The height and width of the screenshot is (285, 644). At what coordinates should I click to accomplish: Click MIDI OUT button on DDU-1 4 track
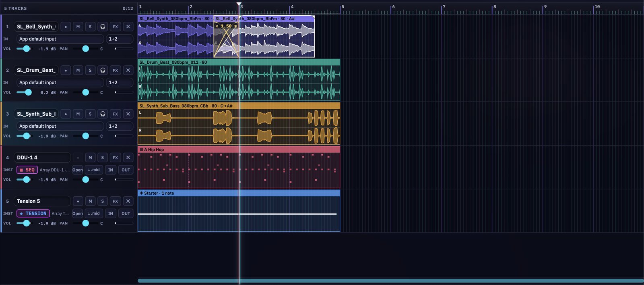(126, 170)
